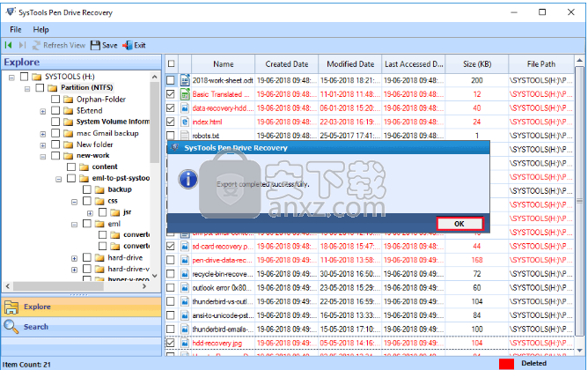Screen dimensions: 588x370
Task: Click the 2018-work-sheet.odt file icon
Action: [x=185, y=80]
